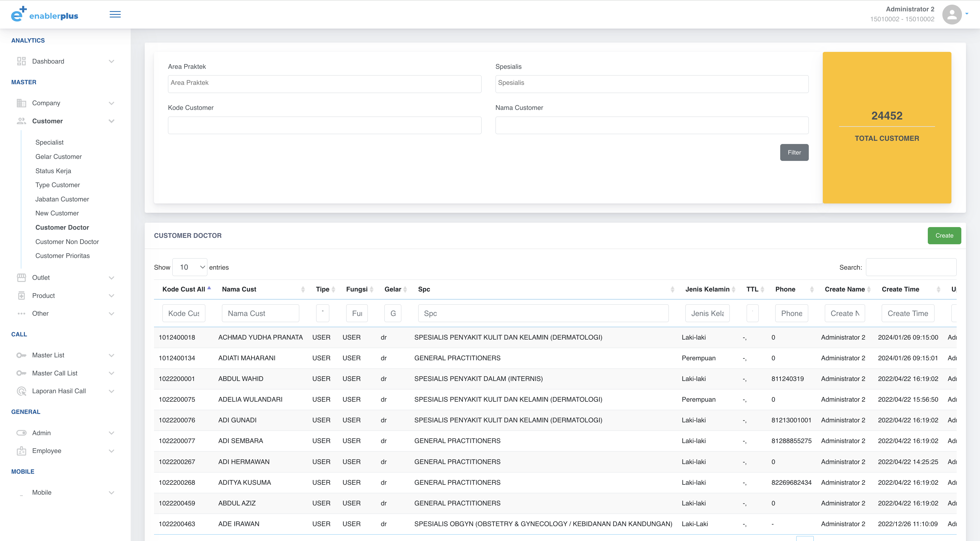
Task: Click the Admin toggle icon
Action: pyautogui.click(x=21, y=433)
